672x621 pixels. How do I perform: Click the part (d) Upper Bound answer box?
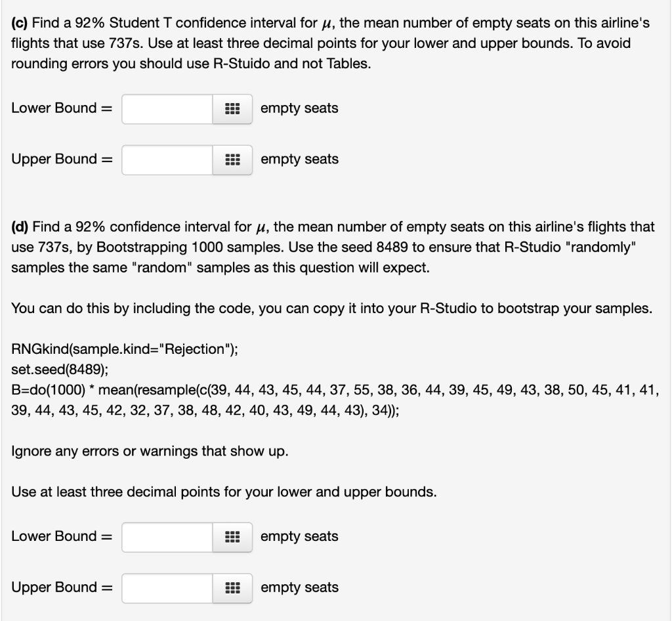tap(167, 588)
